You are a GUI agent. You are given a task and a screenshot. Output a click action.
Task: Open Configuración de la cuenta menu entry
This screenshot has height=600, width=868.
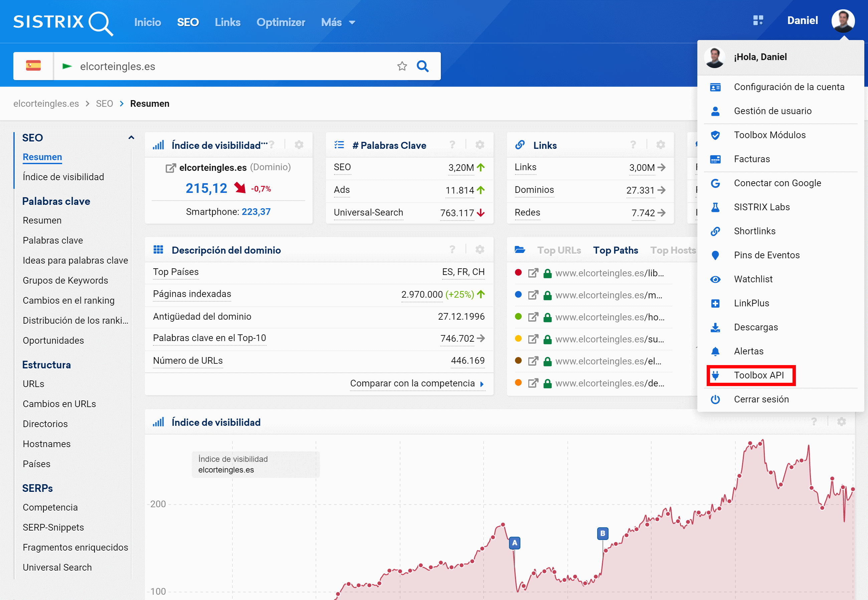pyautogui.click(x=789, y=87)
